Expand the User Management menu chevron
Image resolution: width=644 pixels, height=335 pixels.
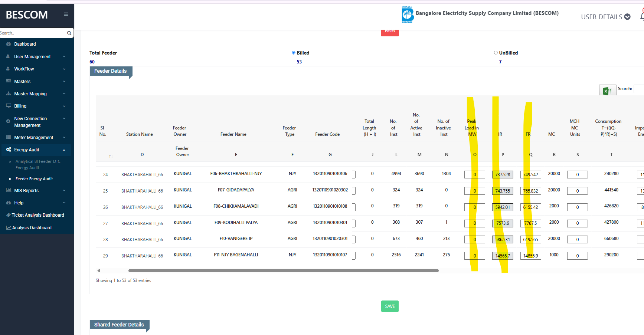[x=64, y=56]
